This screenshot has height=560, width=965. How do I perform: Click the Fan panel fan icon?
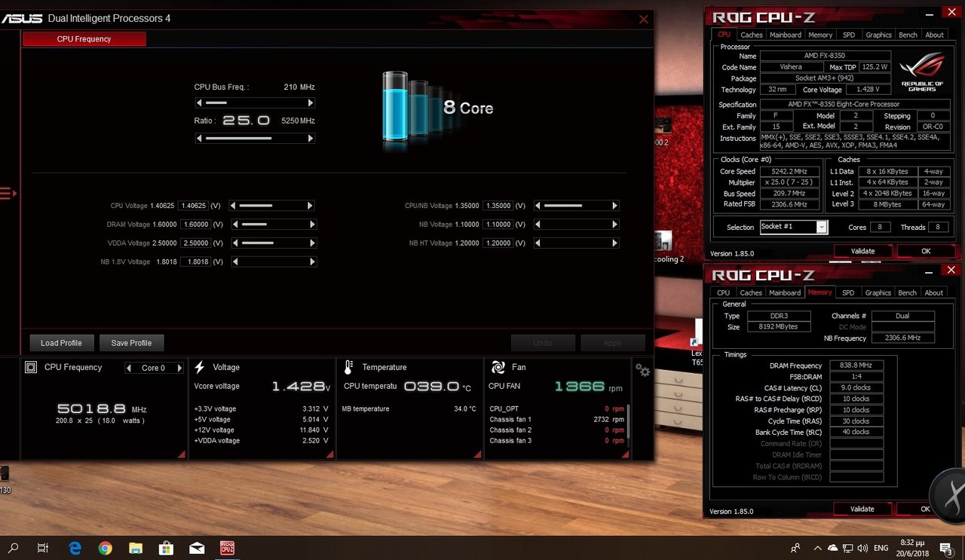tap(498, 367)
